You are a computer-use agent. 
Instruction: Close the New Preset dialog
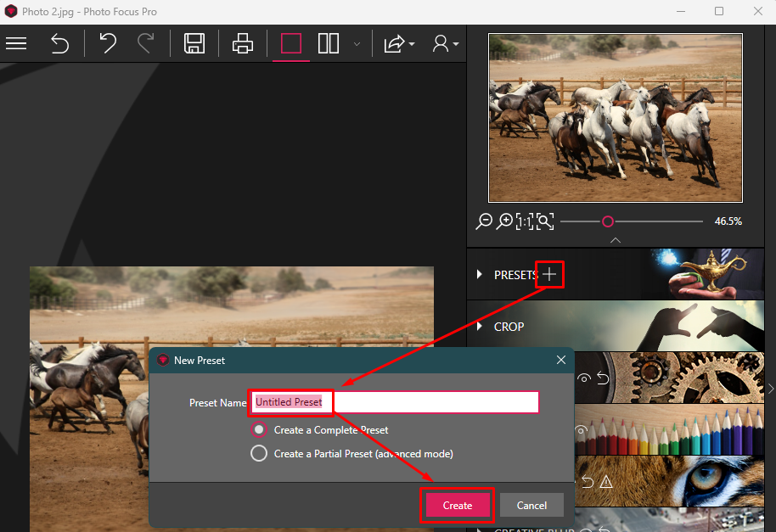[560, 360]
